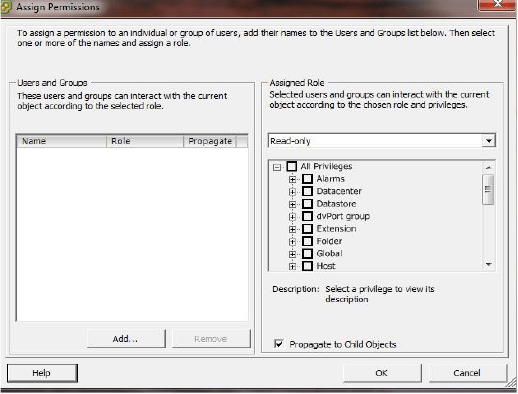
Task: Expand the Extension tree node
Action: (292, 229)
